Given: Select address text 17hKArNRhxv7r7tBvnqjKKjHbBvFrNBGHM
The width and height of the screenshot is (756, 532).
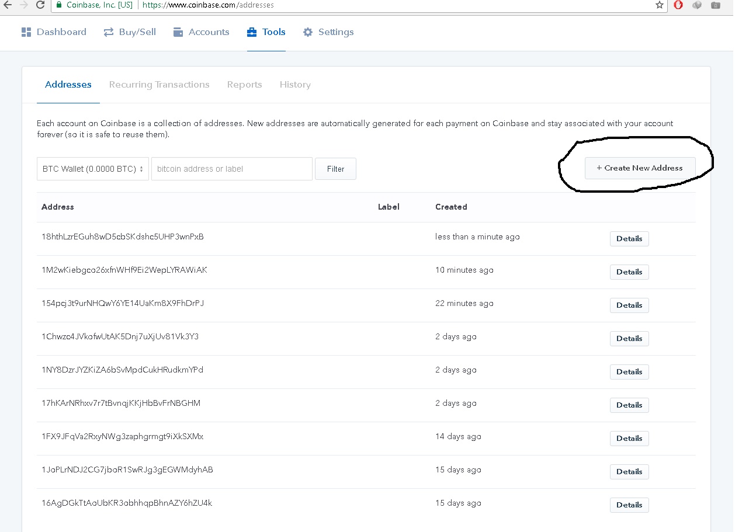Looking at the screenshot, I should 121,404.
